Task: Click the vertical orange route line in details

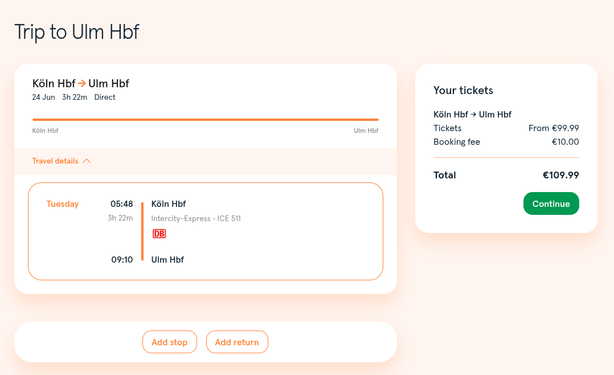Action: click(142, 231)
